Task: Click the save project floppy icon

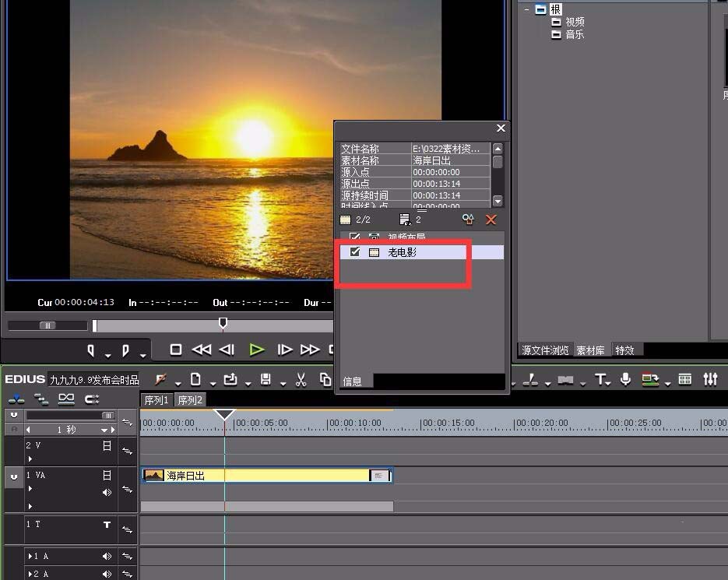Action: pyautogui.click(x=266, y=379)
